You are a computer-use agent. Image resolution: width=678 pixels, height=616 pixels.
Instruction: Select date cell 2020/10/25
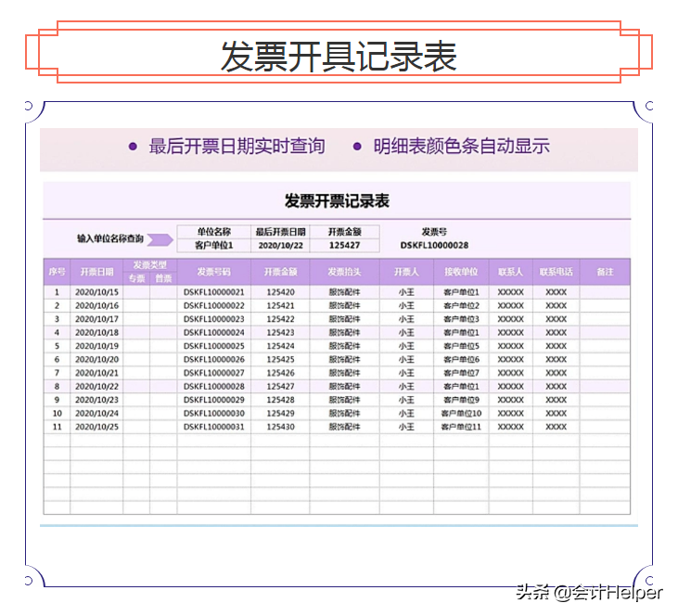pyautogui.click(x=96, y=427)
